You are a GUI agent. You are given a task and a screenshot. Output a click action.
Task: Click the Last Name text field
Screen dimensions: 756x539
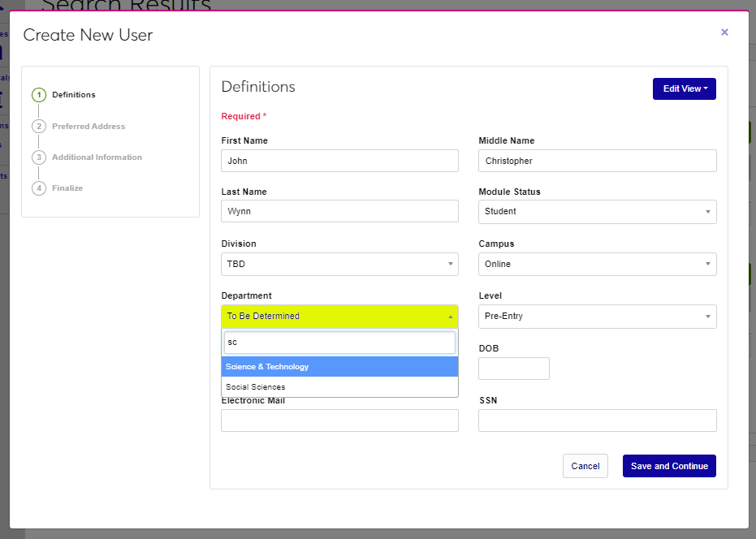point(339,212)
